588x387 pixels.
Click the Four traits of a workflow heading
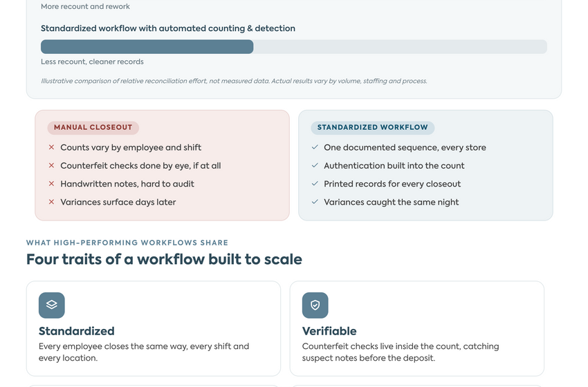pos(164,259)
